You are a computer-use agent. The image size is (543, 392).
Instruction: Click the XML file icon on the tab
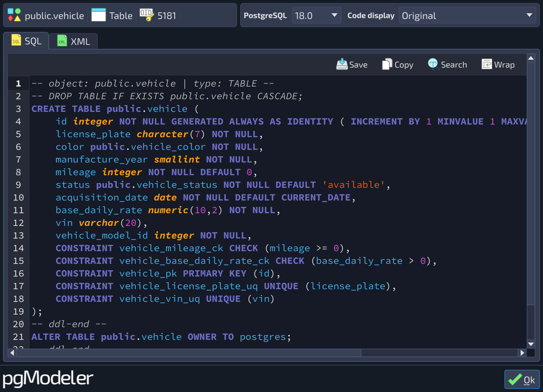[62, 41]
